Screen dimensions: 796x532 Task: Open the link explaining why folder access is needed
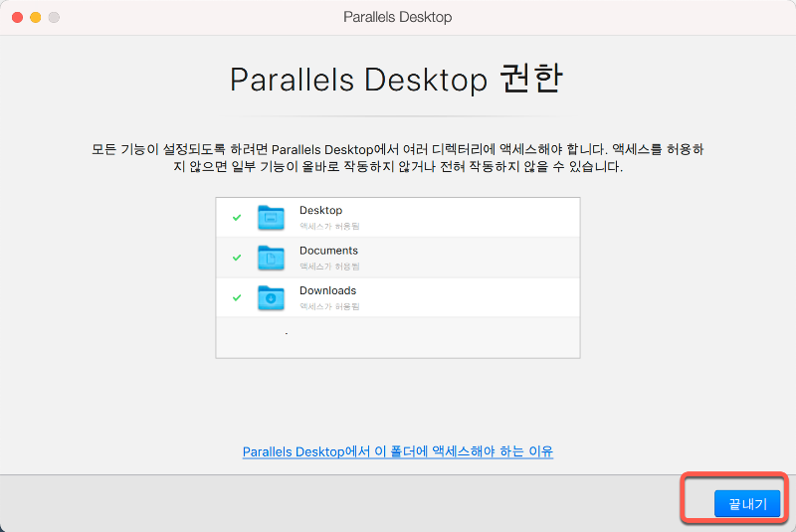pos(397,451)
